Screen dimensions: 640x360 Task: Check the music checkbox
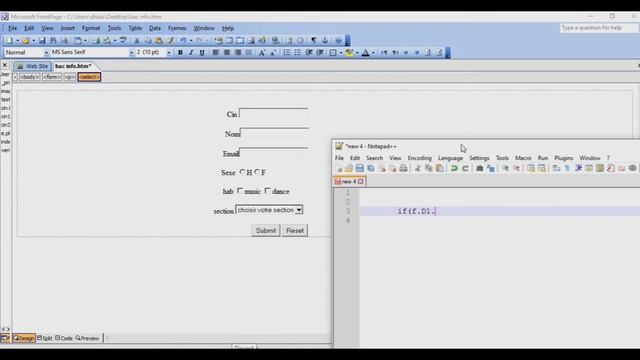(240, 191)
